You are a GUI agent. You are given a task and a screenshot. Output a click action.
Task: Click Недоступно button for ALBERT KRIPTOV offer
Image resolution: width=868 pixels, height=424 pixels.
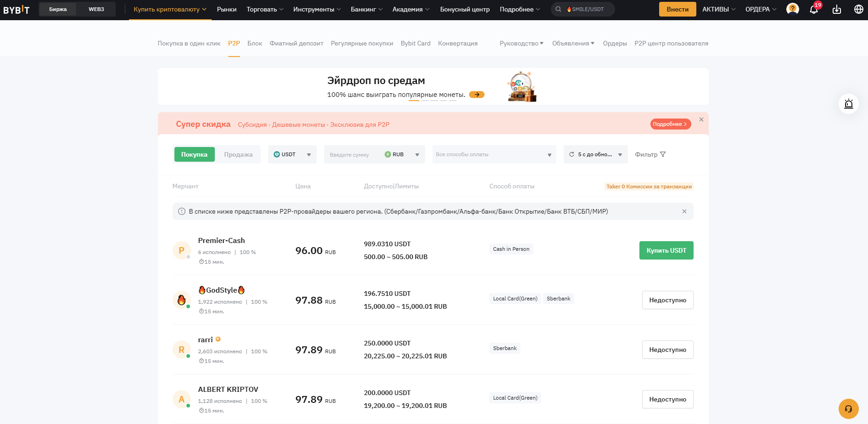point(668,399)
